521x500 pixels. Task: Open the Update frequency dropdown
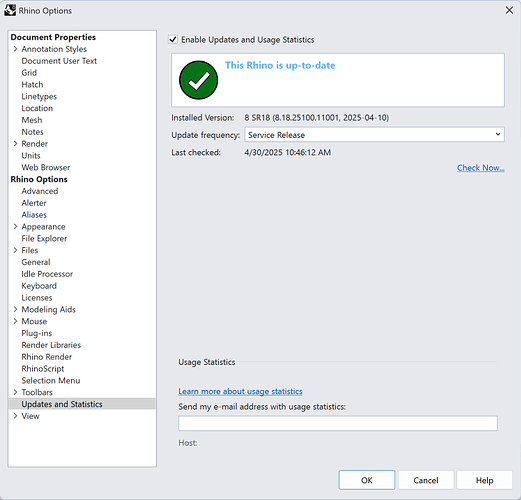[x=374, y=135]
